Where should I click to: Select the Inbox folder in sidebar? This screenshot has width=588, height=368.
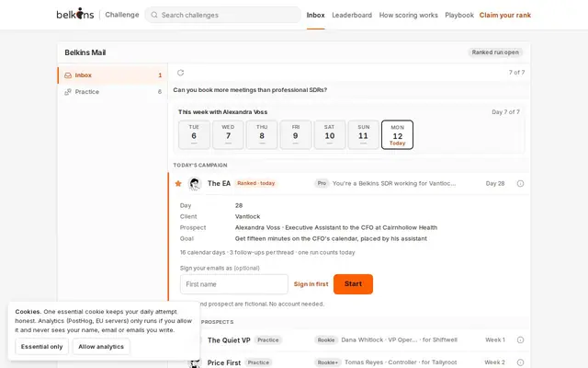pos(113,75)
